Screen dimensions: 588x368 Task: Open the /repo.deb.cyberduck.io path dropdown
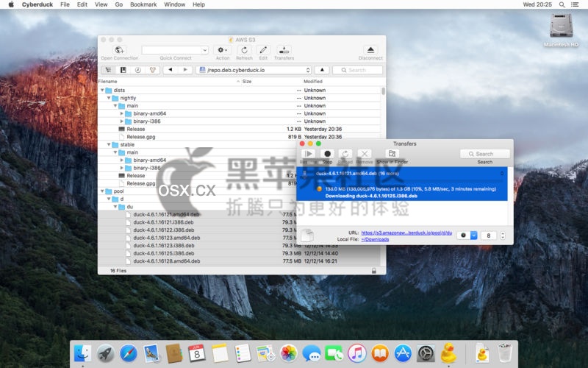coord(254,70)
